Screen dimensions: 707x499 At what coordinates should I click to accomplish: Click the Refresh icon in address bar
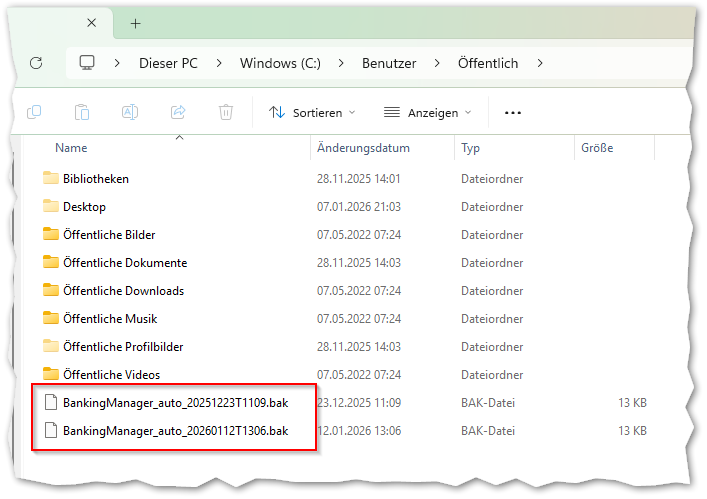pyautogui.click(x=36, y=63)
